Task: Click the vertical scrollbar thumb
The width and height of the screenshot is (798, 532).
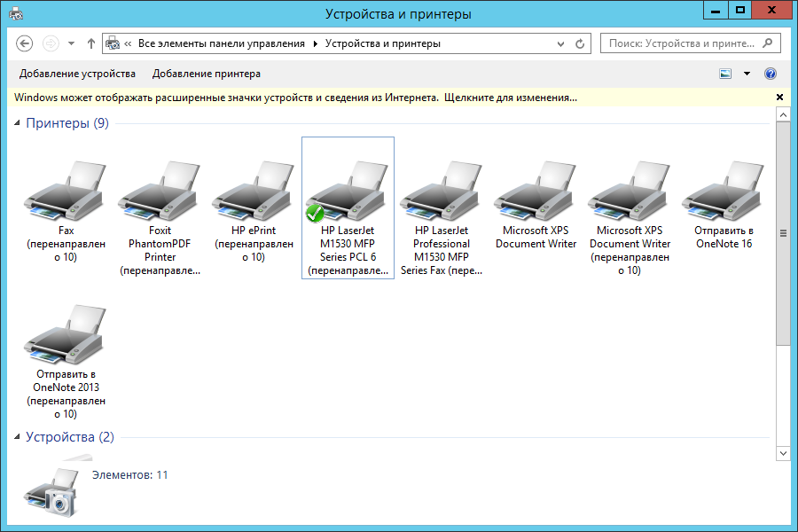Action: (783, 234)
